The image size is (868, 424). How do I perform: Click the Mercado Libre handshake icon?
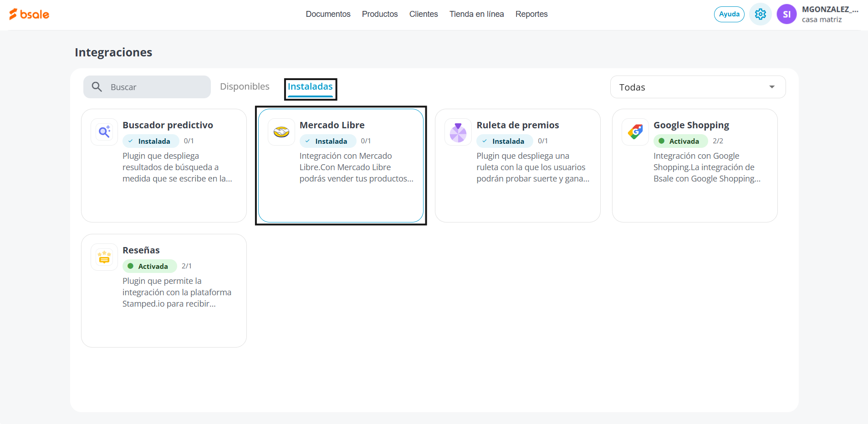281,132
